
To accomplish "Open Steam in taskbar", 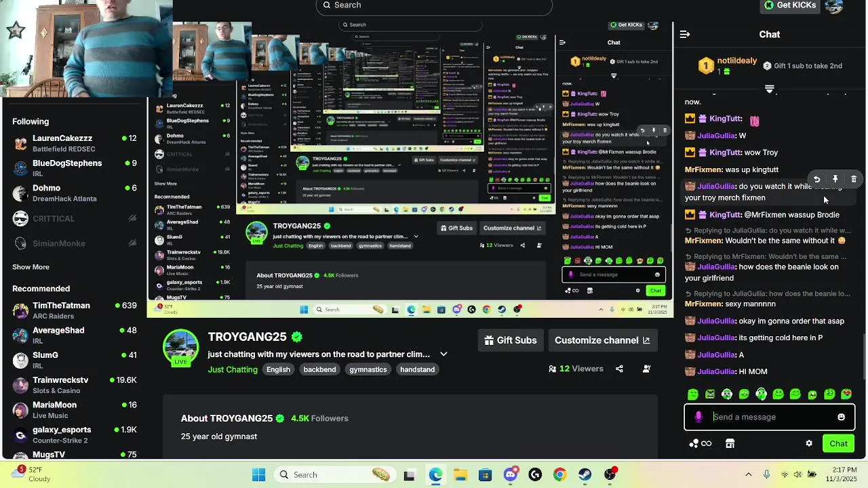I will tap(585, 474).
